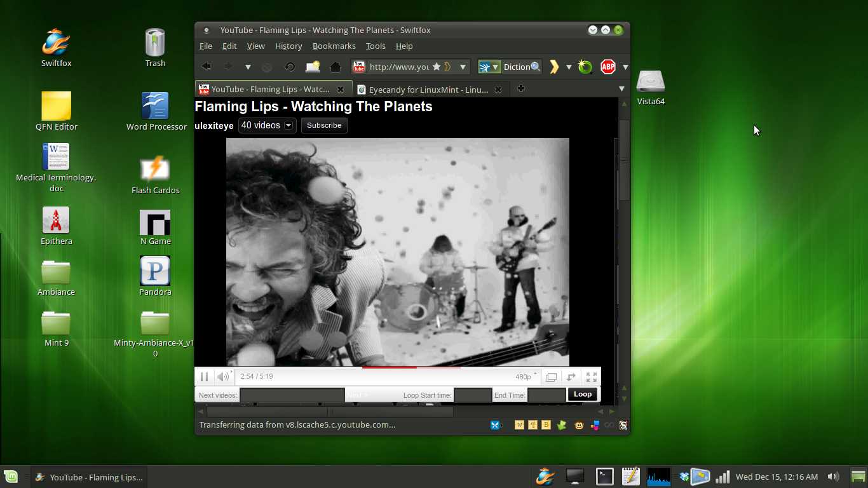Toggle the video player wide mode icon
The image size is (868, 488).
[x=551, y=377]
